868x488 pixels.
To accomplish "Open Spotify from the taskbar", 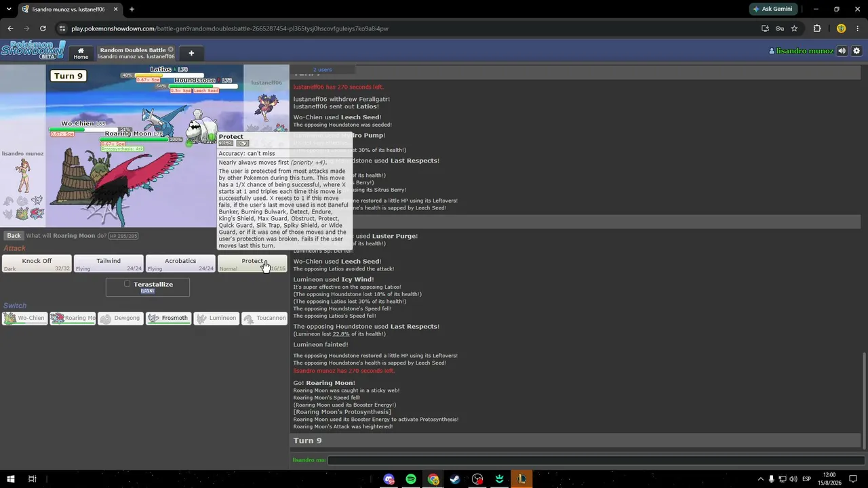I will coord(411,479).
